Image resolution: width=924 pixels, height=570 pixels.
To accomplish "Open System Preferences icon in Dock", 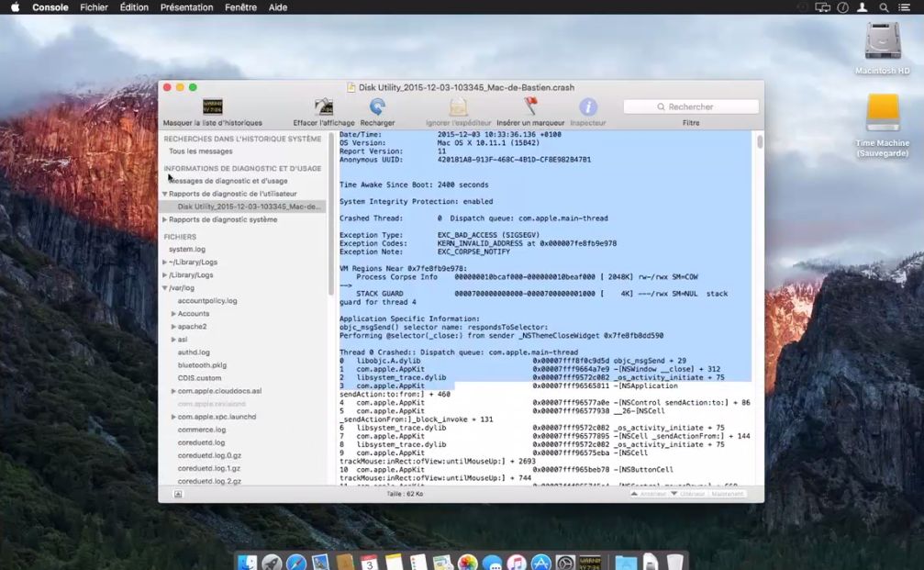I will (565, 563).
